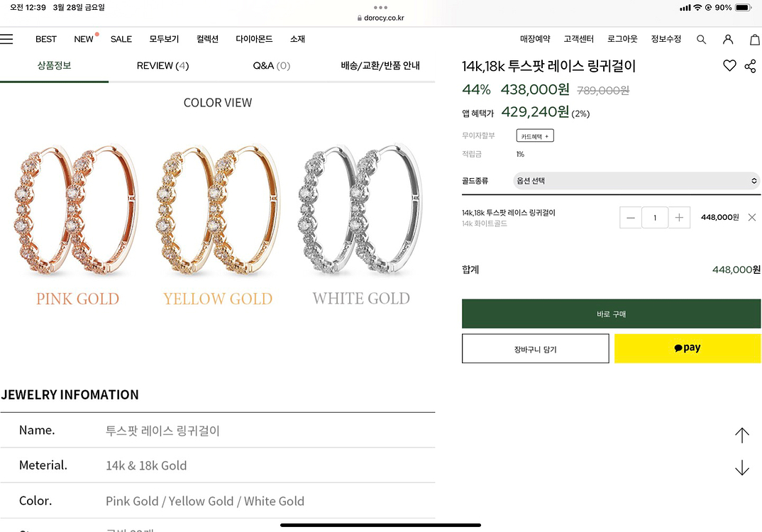Increase quantity with plus button

[x=679, y=218]
